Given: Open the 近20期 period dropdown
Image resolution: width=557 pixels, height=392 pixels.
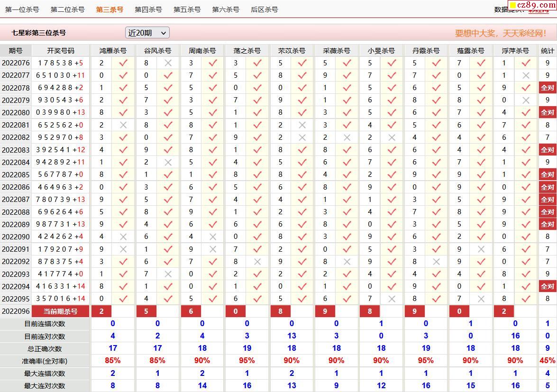Looking at the screenshot, I should 147,33.
